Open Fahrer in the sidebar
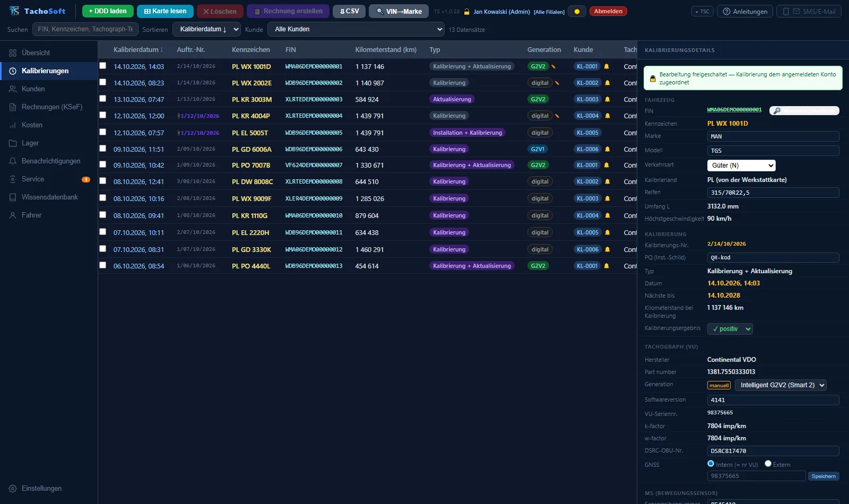The height and width of the screenshot is (504, 849). 49,215
